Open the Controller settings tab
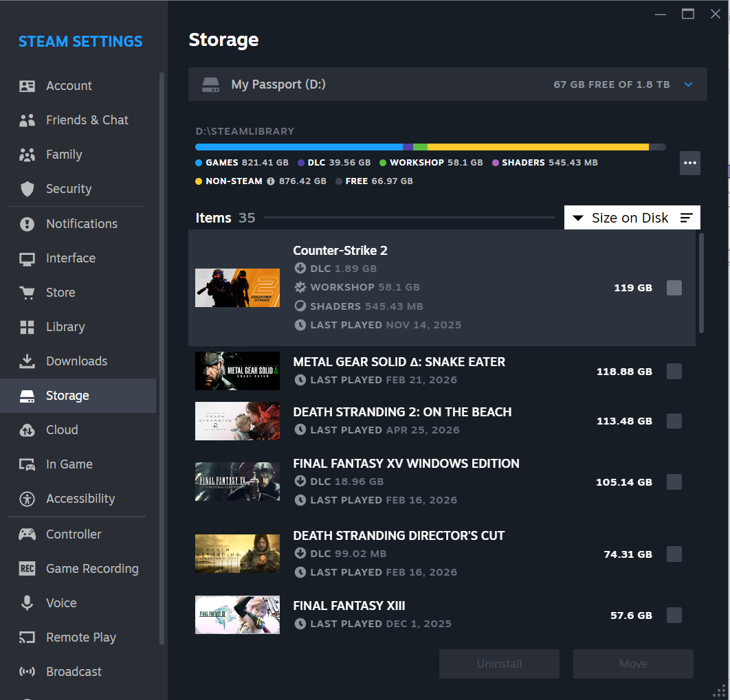Screen dimensions: 730x700 coord(78,534)
